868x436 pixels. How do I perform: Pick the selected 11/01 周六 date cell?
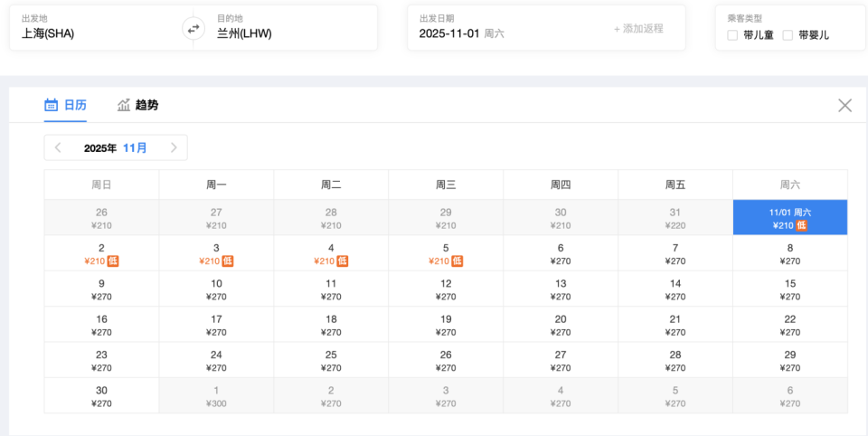(x=789, y=218)
